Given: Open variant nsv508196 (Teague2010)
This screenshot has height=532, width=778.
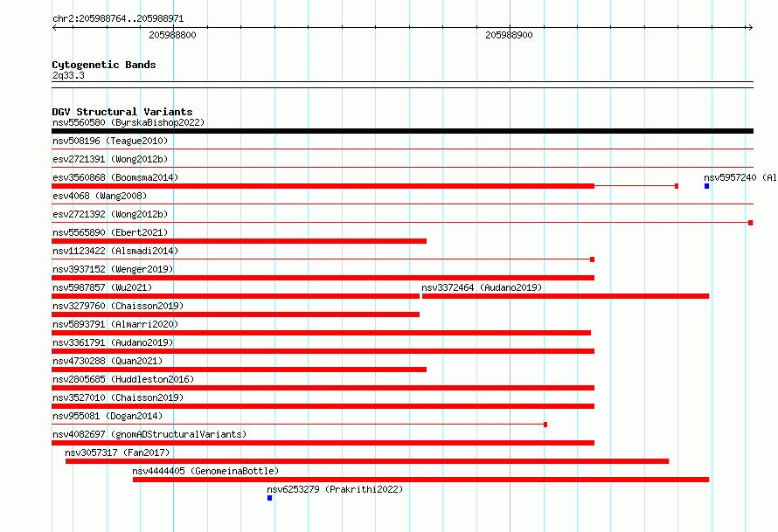Looking at the screenshot, I should click(x=110, y=141).
